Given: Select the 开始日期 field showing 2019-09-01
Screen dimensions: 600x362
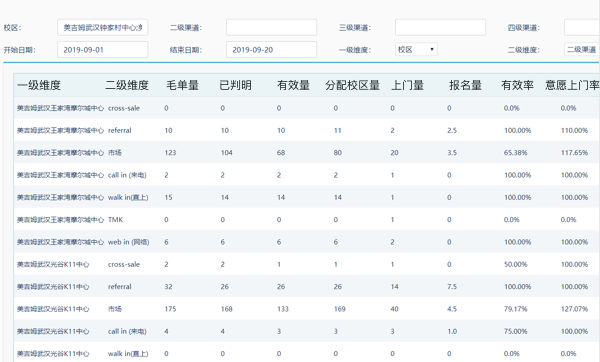Looking at the screenshot, I should (103, 50).
